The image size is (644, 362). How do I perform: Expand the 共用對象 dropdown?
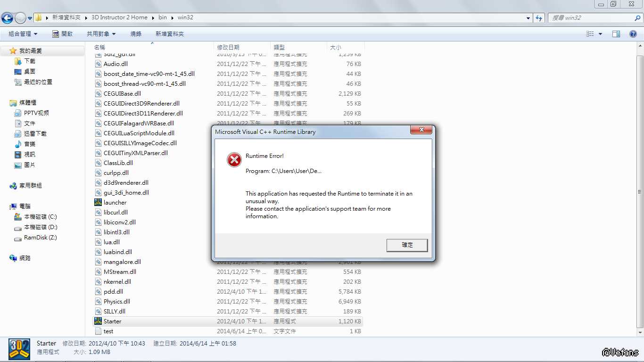pos(101,34)
